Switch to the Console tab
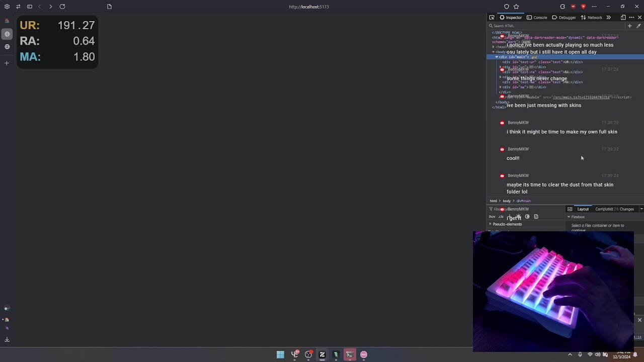 coord(537,18)
